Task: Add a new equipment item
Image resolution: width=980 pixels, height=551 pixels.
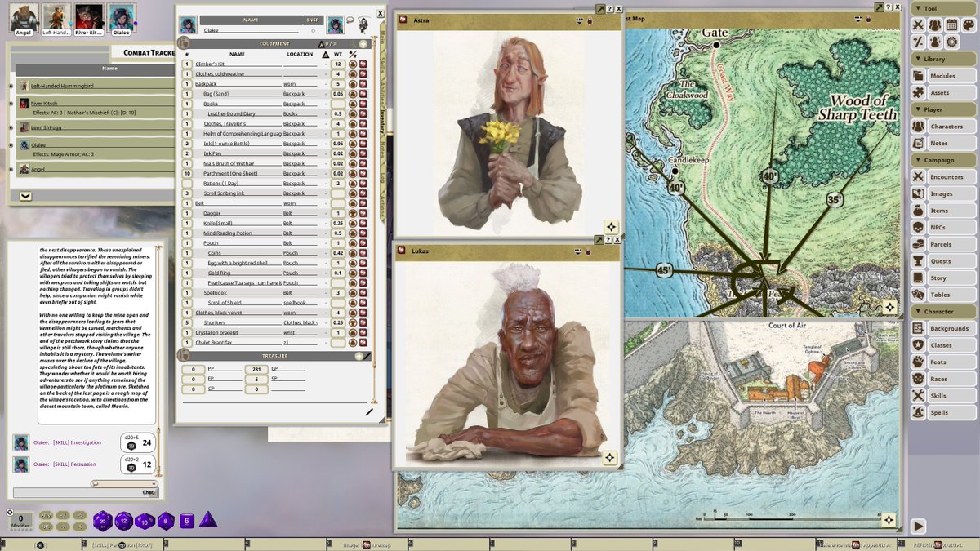Action: tap(363, 44)
